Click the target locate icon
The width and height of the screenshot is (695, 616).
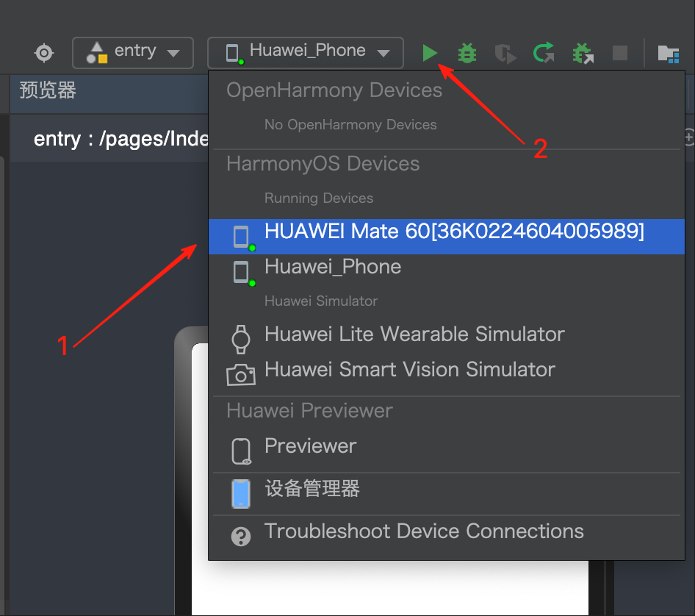click(x=44, y=53)
